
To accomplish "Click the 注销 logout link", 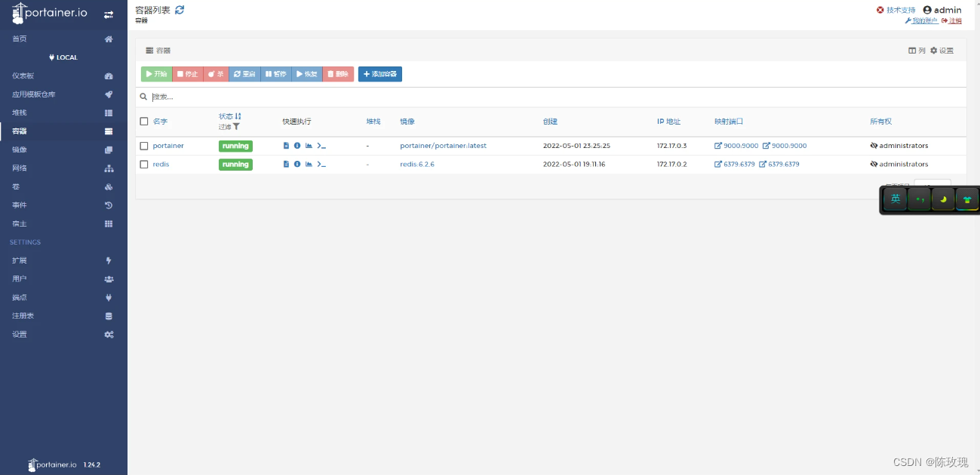I will [x=952, y=21].
